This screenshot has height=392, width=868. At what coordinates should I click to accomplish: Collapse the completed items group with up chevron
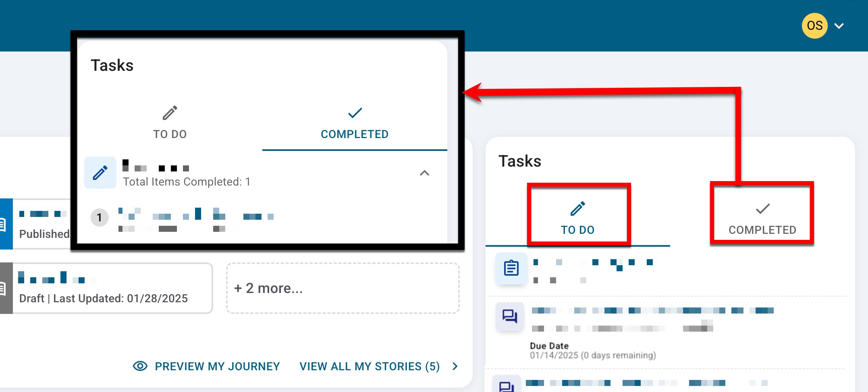point(424,173)
